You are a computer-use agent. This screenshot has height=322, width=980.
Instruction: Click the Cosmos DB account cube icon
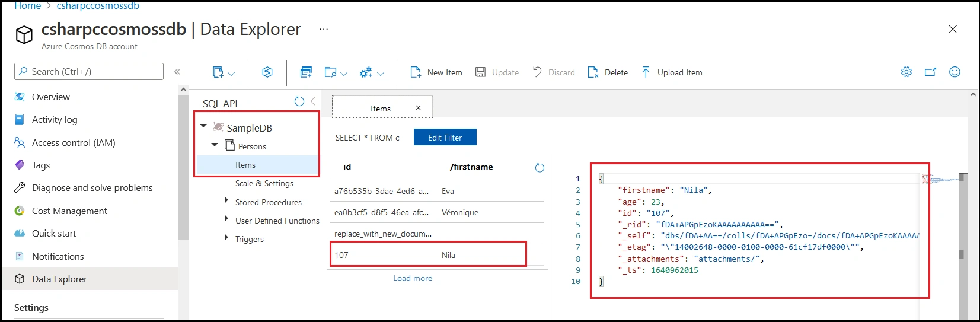click(24, 35)
